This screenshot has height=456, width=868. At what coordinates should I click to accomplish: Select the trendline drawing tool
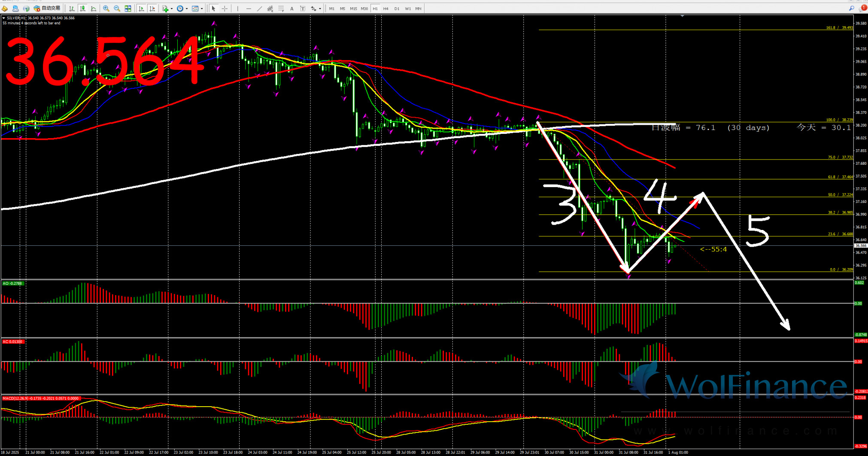[x=259, y=9]
